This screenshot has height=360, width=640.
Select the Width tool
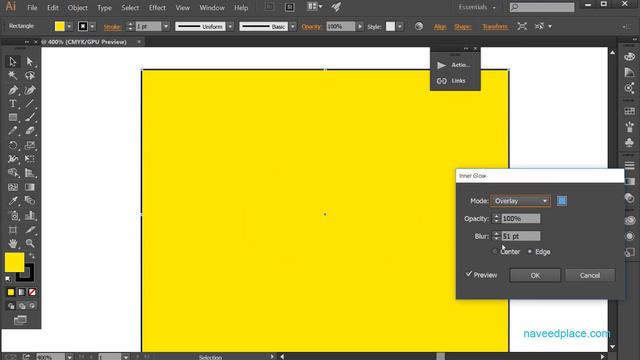coord(13,159)
